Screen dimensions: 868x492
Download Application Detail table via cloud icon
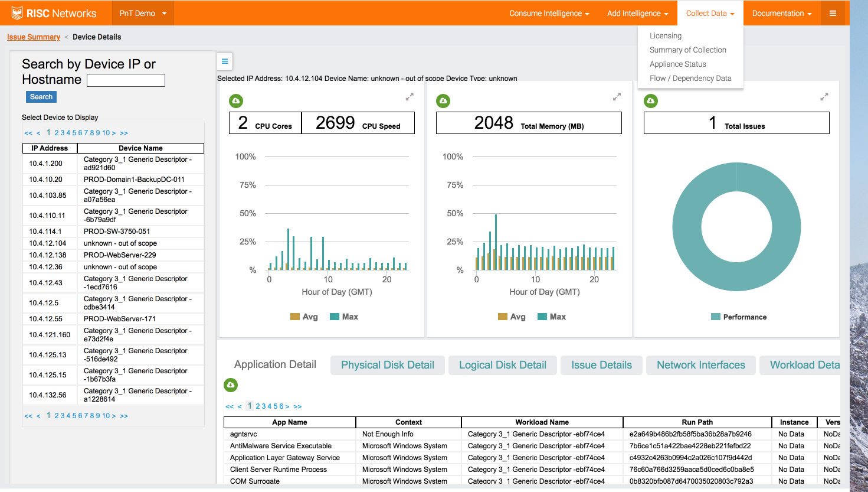(231, 385)
